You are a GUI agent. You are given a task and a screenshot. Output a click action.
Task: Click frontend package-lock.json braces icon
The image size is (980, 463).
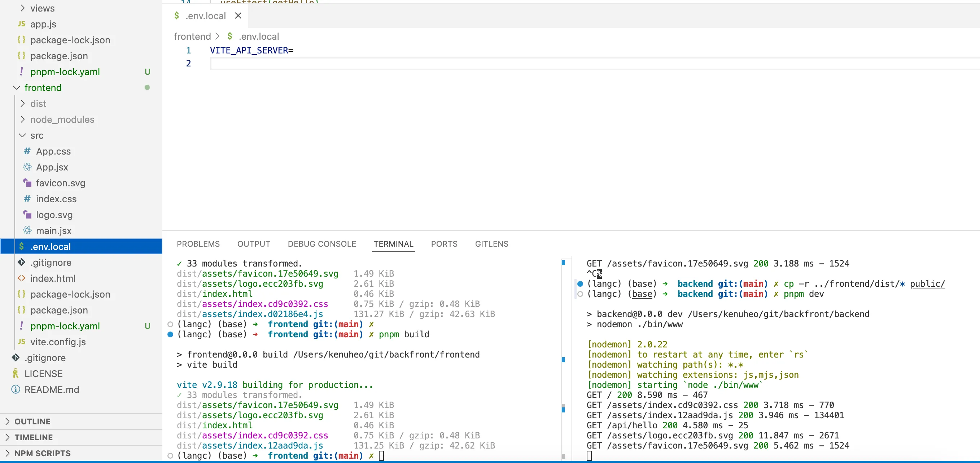(x=22, y=294)
